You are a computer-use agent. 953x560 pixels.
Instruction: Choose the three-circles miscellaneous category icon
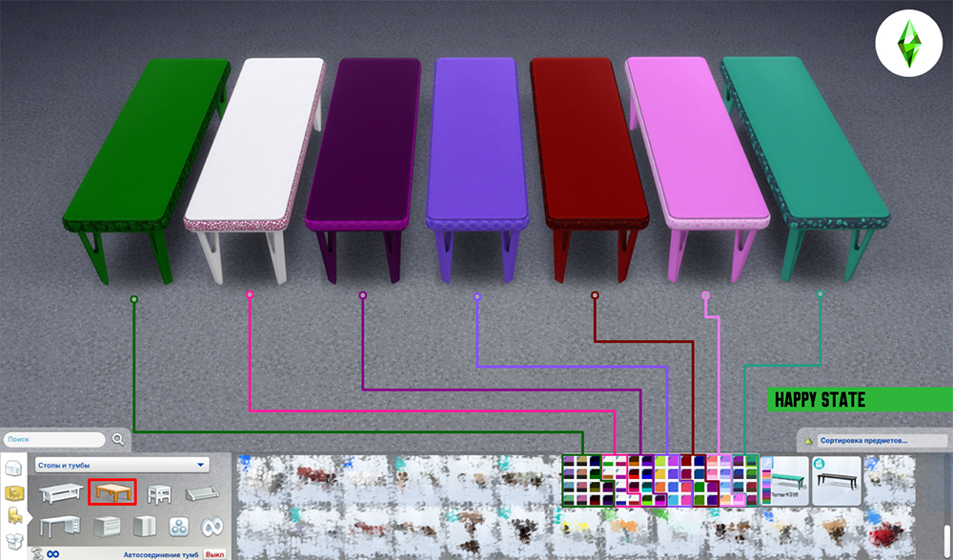click(179, 528)
